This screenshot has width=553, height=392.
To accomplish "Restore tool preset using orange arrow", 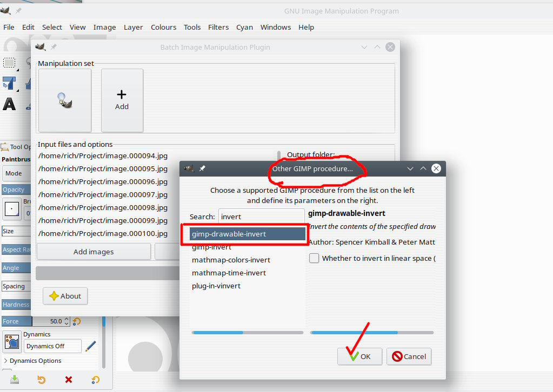I will tap(41, 380).
